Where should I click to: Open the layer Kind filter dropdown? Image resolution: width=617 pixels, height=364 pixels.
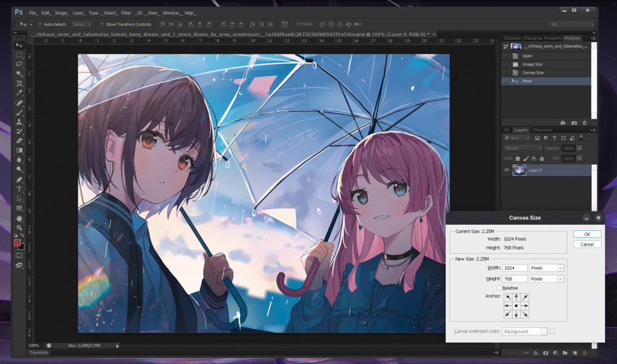[x=516, y=138]
